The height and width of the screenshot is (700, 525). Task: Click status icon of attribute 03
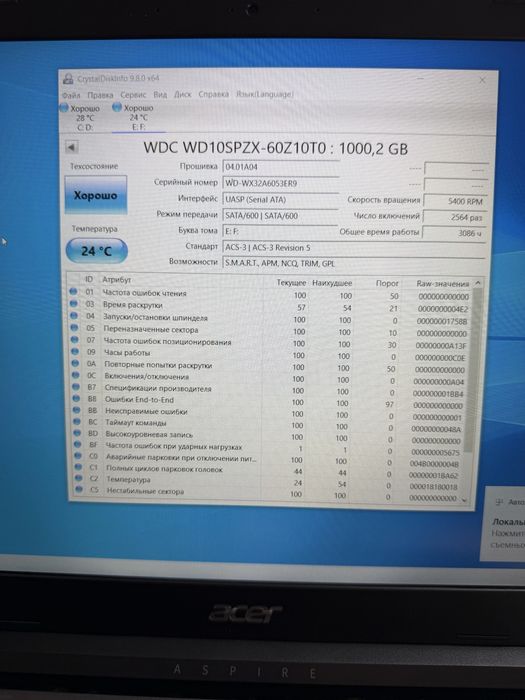(74, 304)
